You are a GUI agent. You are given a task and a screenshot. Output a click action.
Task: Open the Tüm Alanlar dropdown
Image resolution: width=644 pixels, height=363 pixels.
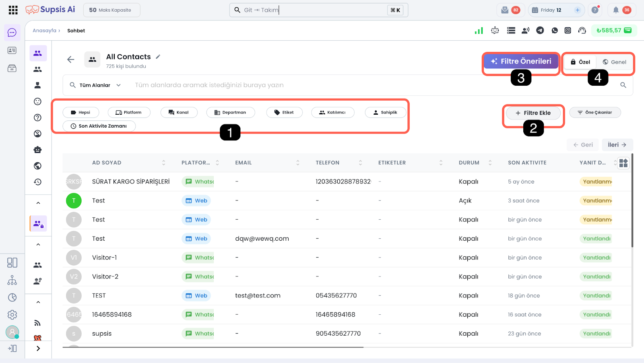tap(95, 85)
